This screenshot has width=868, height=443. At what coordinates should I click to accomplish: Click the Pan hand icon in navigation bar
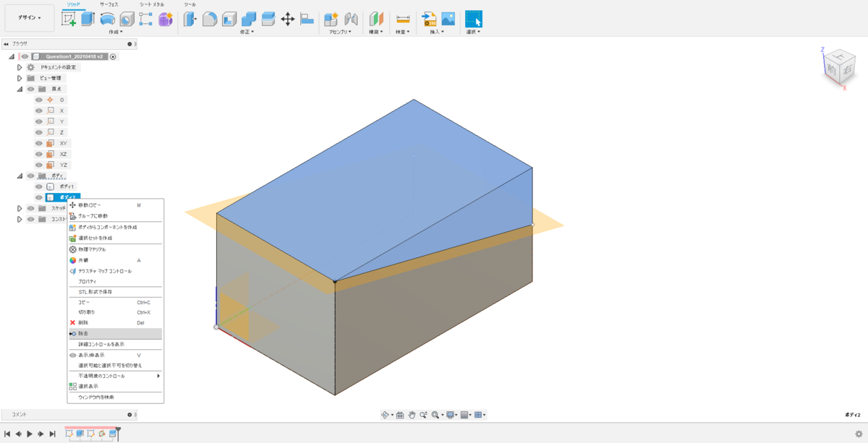tap(412, 415)
